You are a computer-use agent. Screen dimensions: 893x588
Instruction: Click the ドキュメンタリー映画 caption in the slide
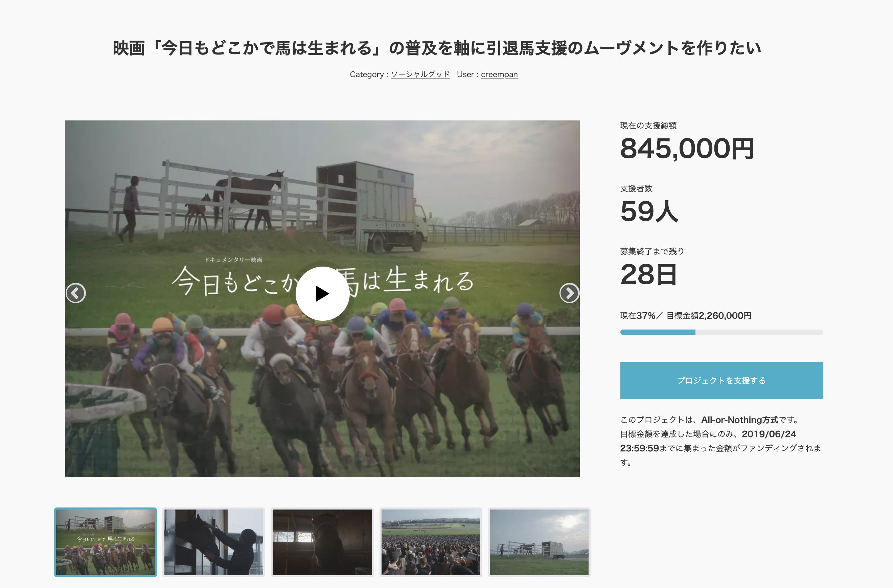pyautogui.click(x=233, y=260)
